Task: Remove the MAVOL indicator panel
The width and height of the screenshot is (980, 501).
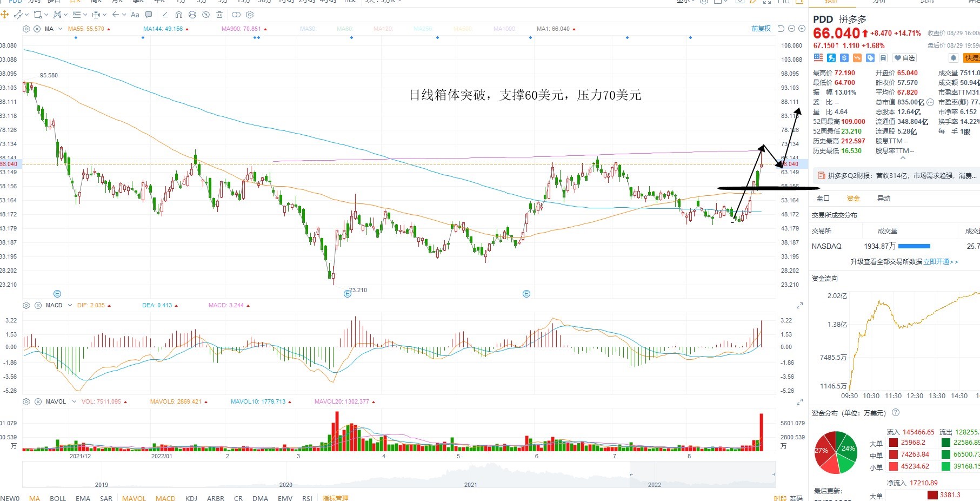Action: [38, 401]
